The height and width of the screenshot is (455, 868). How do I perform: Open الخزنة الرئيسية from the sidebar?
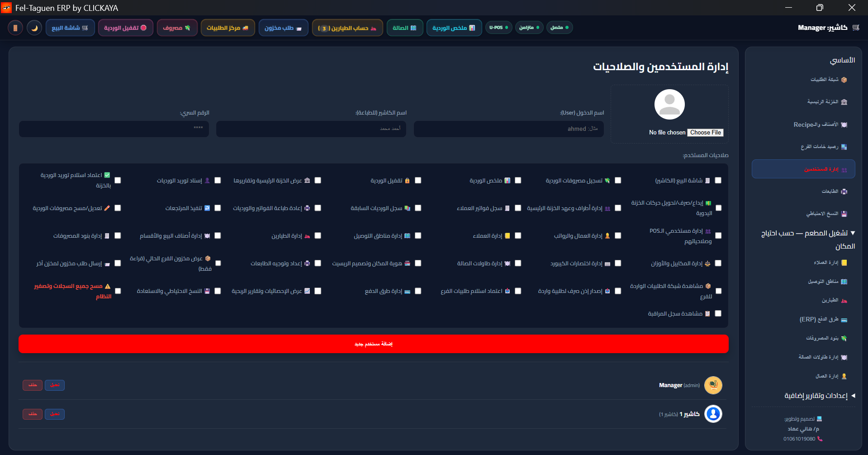[803, 102]
